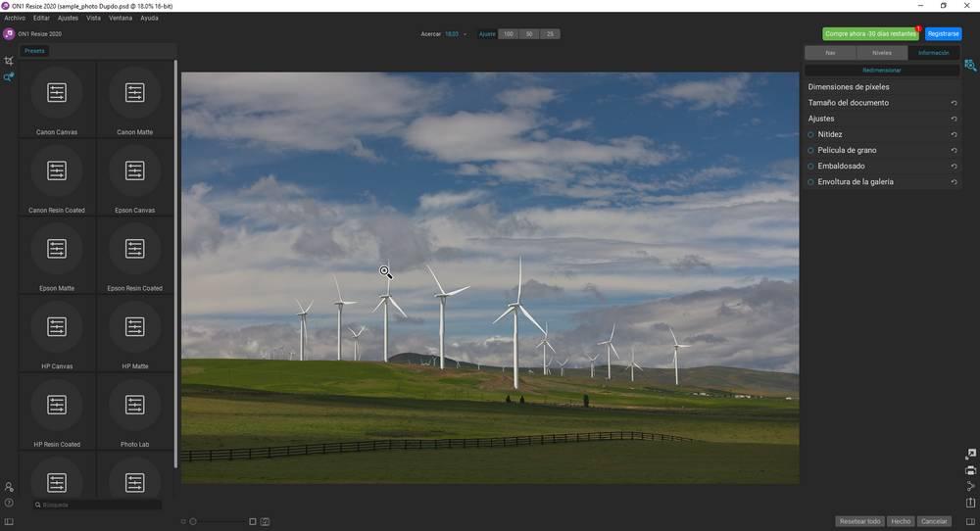
Task: Enable the Embaldosado toggle
Action: (x=810, y=167)
